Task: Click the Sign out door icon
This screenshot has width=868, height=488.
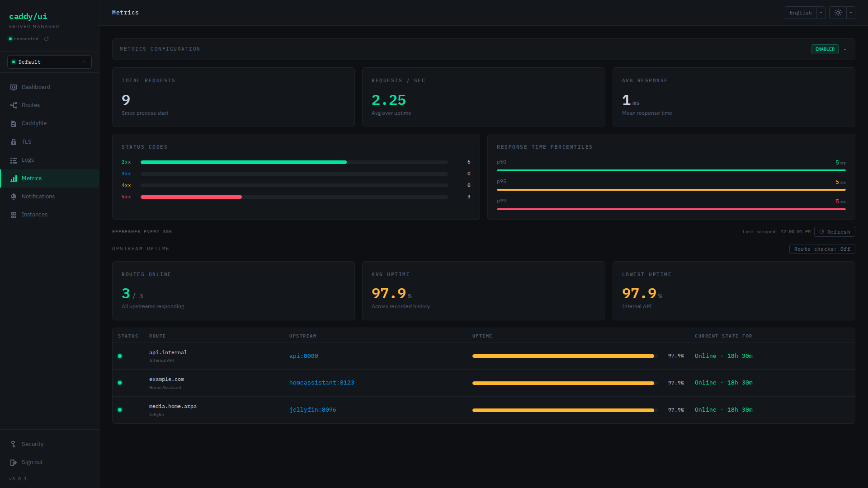Action: click(14, 462)
